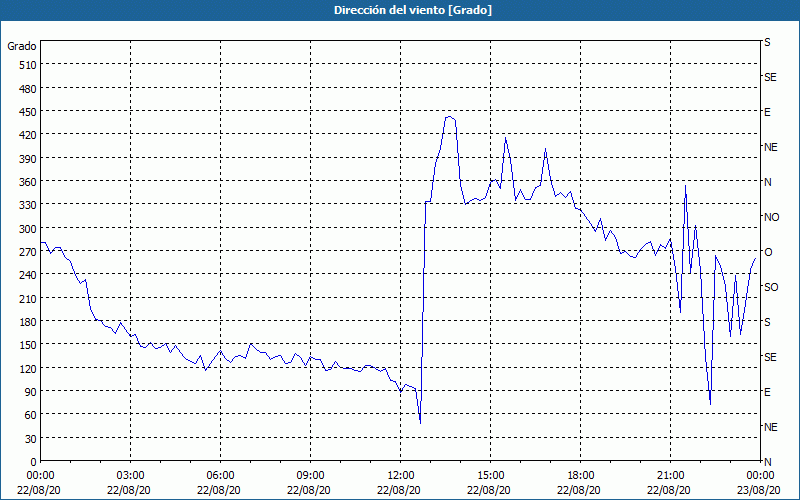Click the E compass label level with 90
The height and width of the screenshot is (500, 800).
(767, 392)
